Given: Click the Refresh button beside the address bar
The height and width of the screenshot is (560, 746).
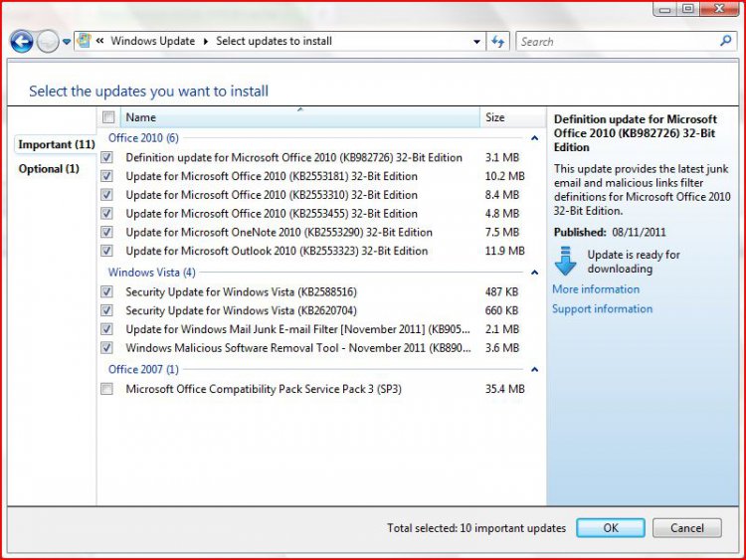Looking at the screenshot, I should click(x=497, y=42).
